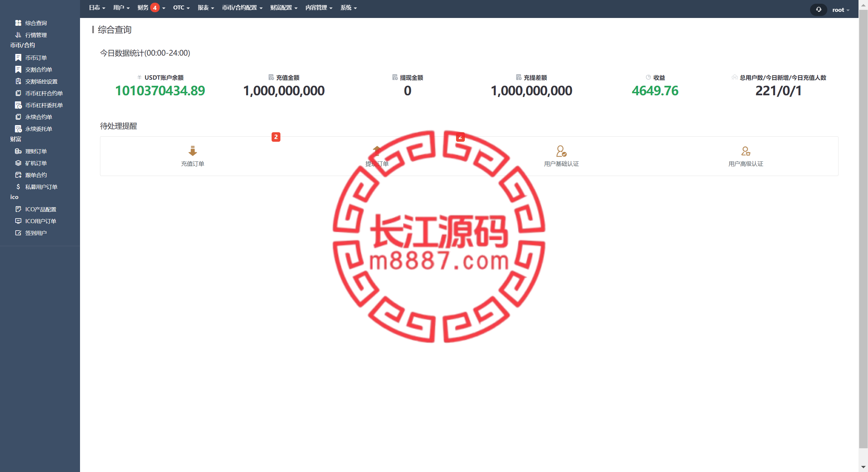
Task: Click the 永续合约单 copy icon
Action: (18, 117)
